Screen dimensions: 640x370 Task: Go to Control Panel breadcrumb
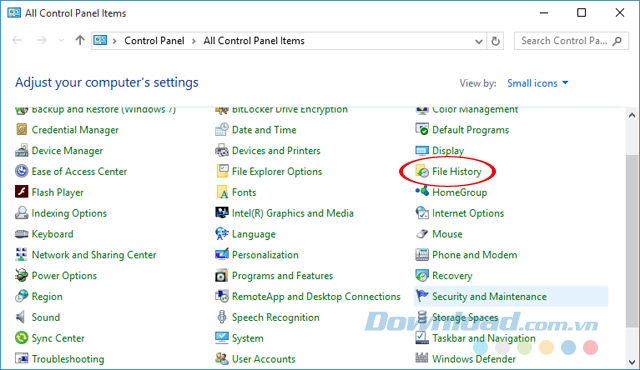tap(154, 41)
